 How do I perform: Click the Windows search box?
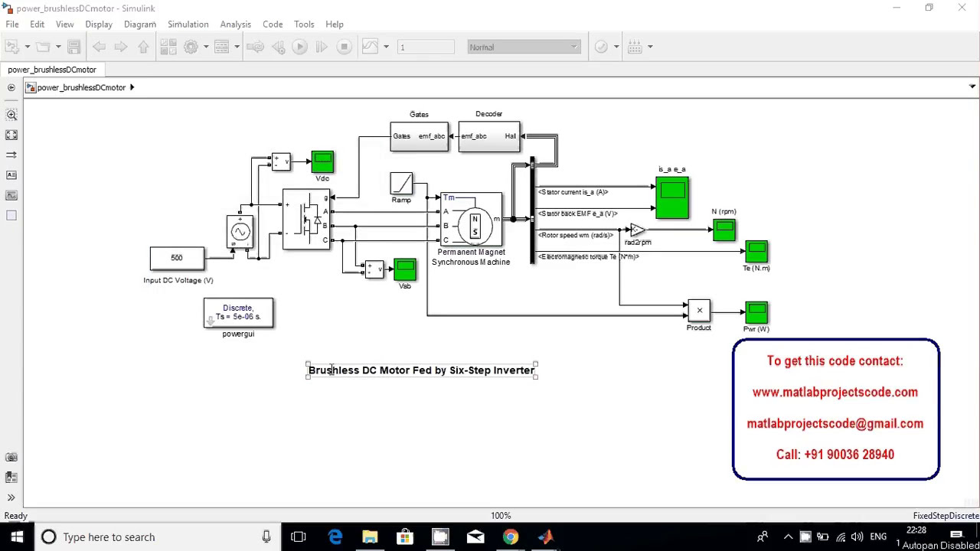tap(158, 537)
